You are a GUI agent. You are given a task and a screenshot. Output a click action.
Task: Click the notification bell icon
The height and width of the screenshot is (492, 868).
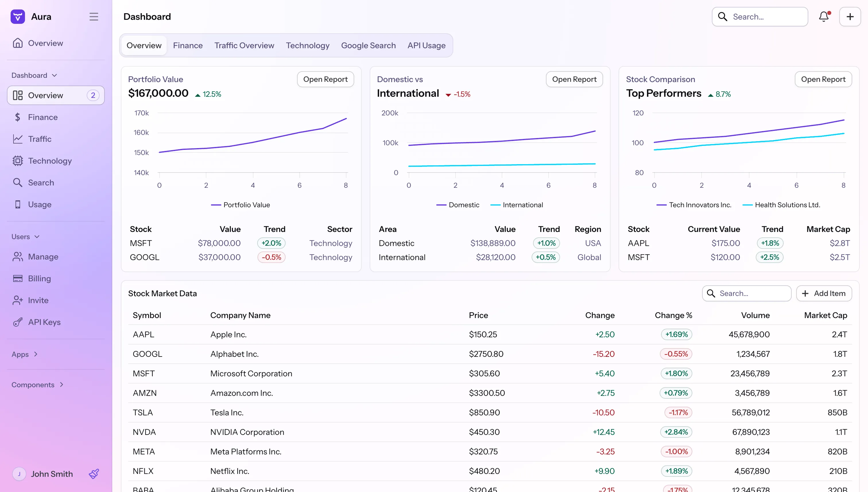824,17
